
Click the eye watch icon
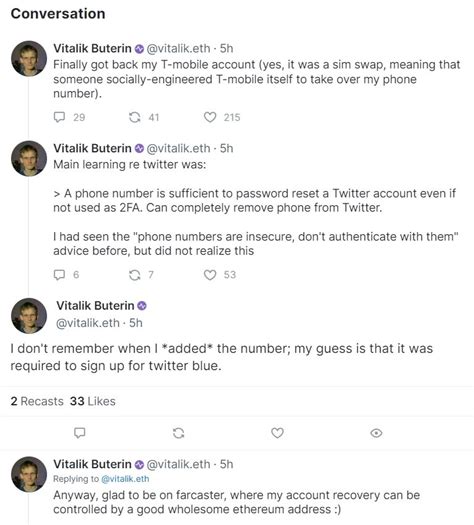[x=376, y=433]
